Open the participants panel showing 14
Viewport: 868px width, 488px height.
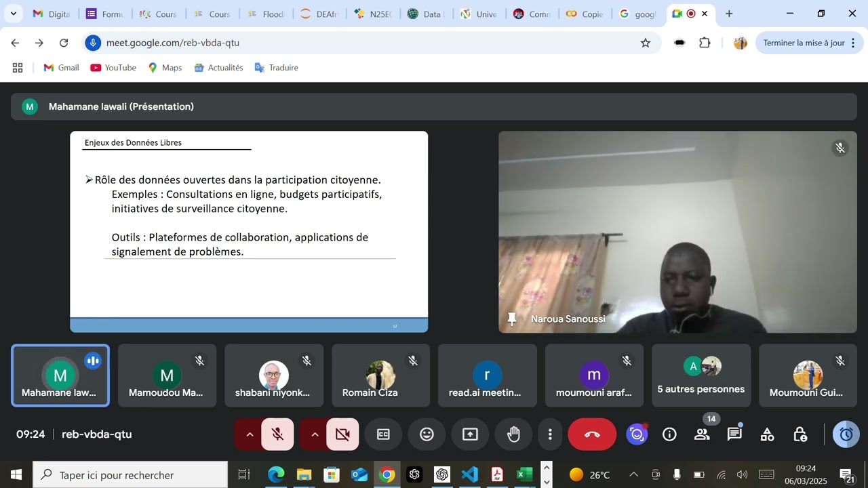pos(702,434)
